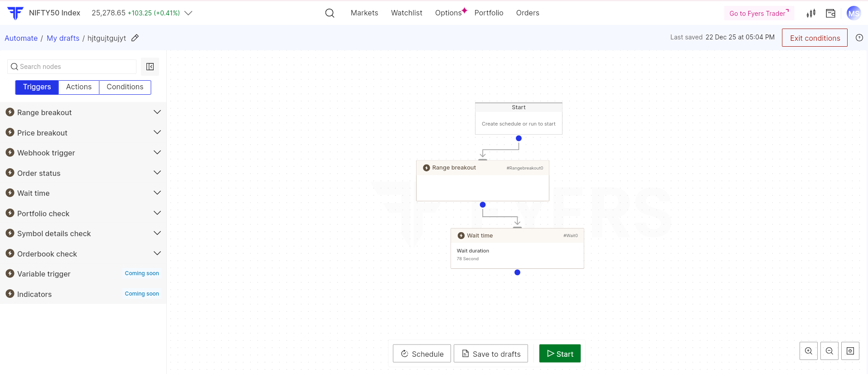Open the search magnifier in top bar

[330, 13]
